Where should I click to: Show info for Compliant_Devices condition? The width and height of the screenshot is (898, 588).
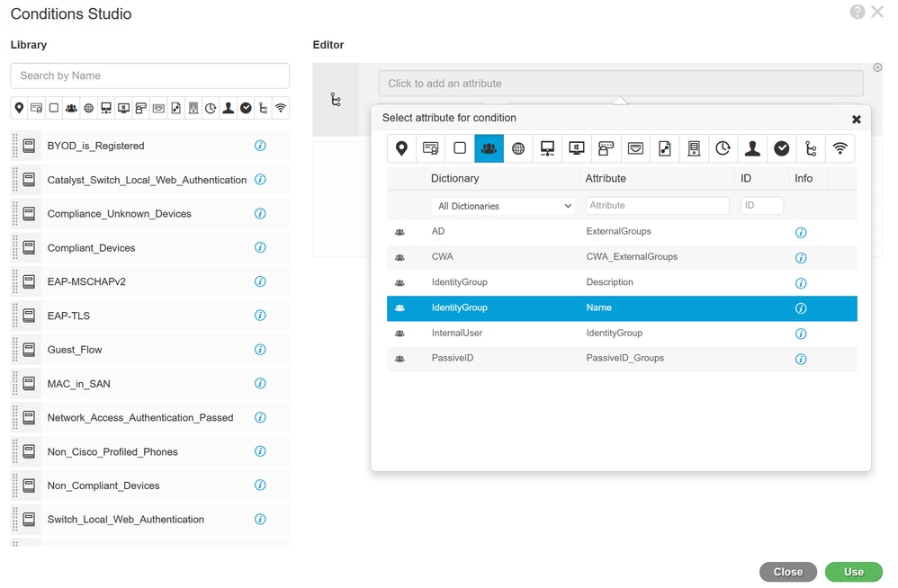(x=260, y=247)
